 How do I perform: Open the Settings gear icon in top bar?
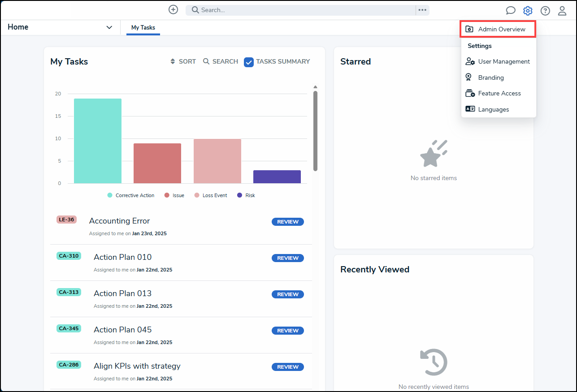pos(528,10)
